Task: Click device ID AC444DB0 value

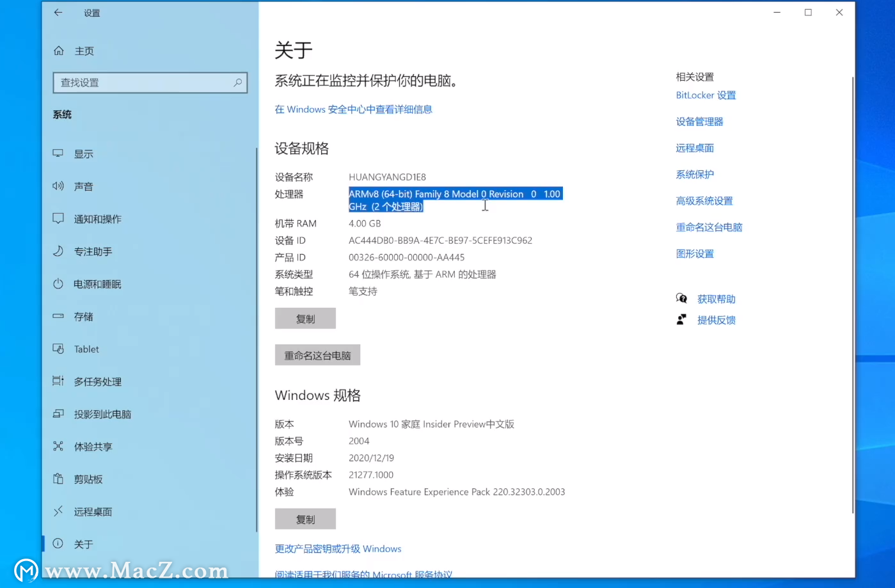Action: coord(440,241)
